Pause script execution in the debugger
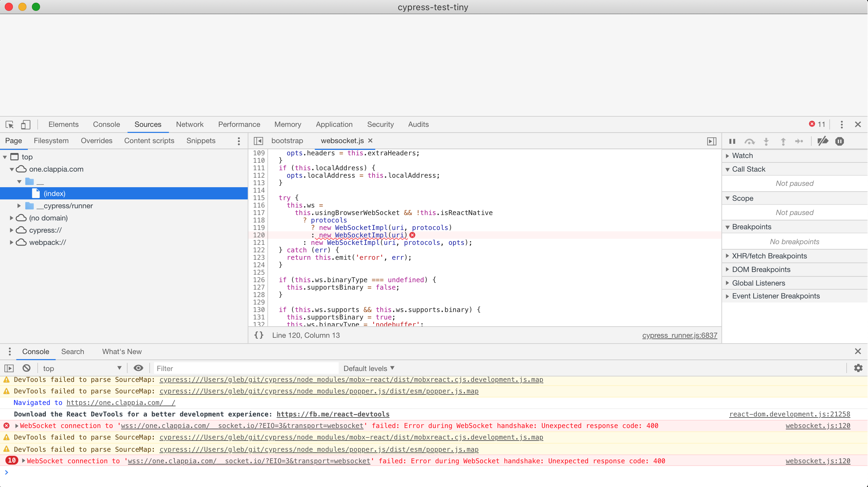 click(732, 141)
